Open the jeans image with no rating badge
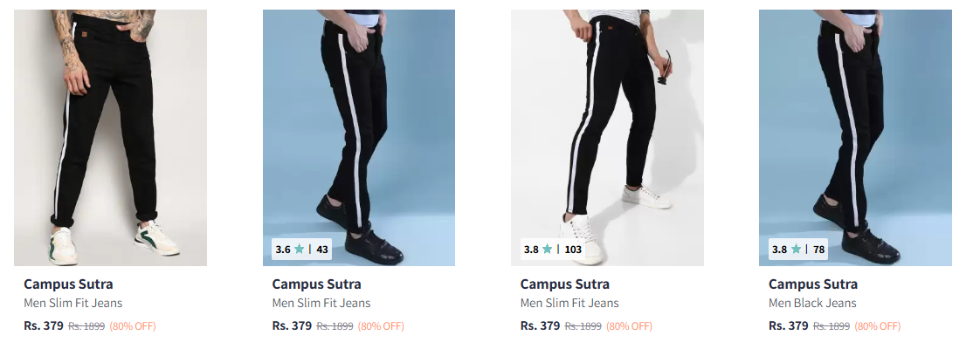 pyautogui.click(x=111, y=137)
